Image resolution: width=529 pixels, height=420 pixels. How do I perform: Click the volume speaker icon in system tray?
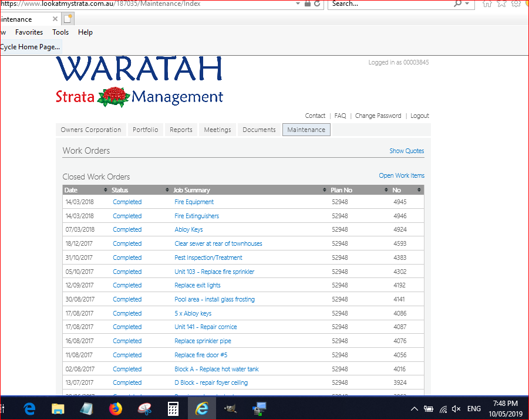coord(456,409)
